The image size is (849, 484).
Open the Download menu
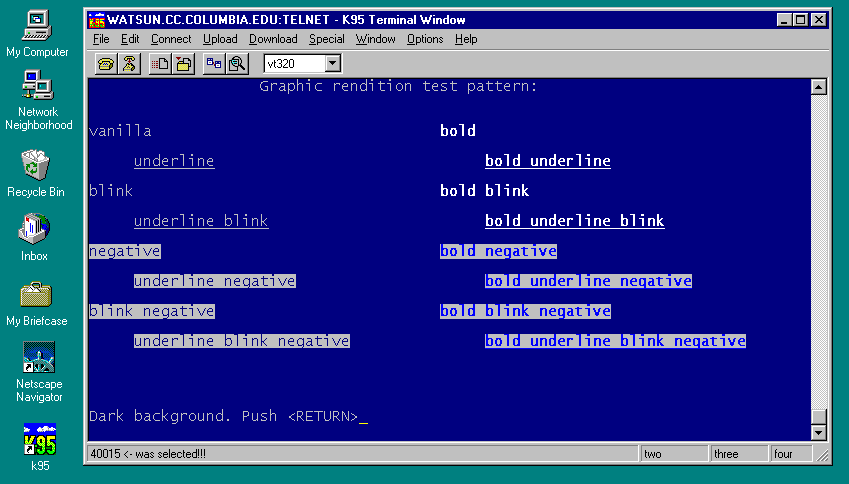(273, 39)
